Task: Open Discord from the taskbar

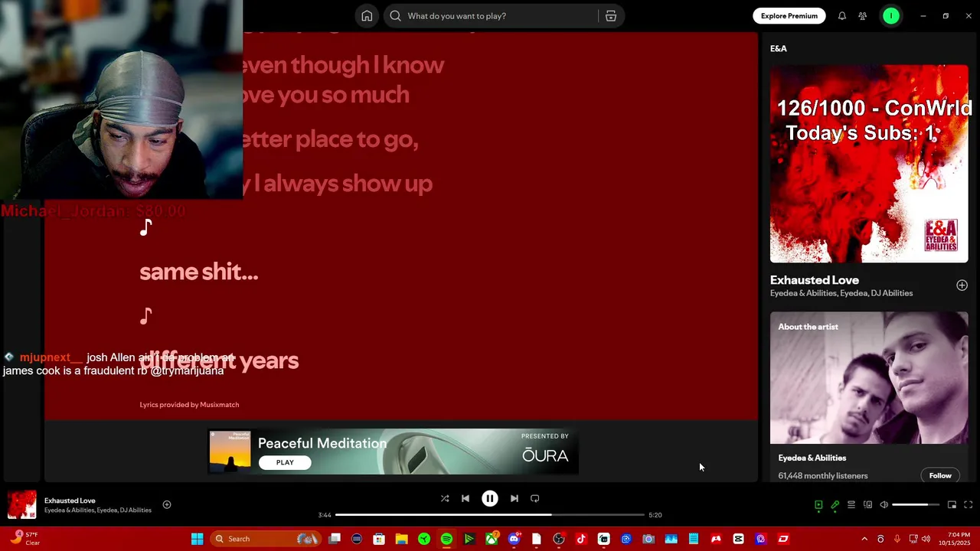Action: coord(514,539)
